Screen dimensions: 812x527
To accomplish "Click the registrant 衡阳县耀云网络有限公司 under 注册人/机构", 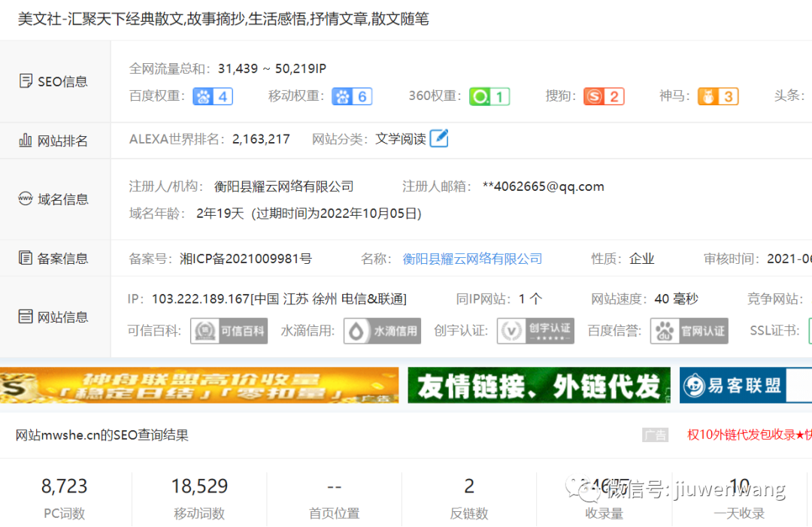I will click(283, 186).
